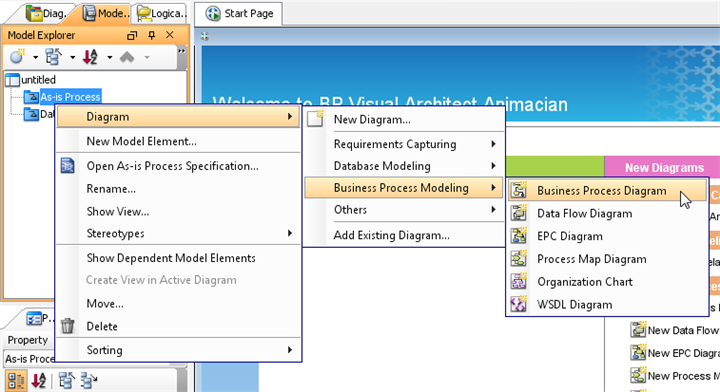Open the tree structure dropdown arrow
Screen dimensions: 720x392
click(73, 57)
